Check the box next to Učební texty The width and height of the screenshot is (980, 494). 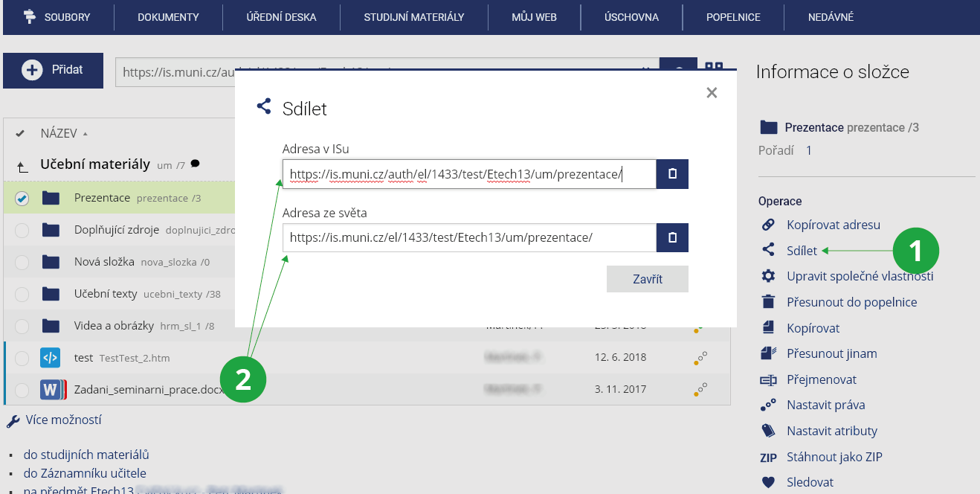tap(22, 294)
